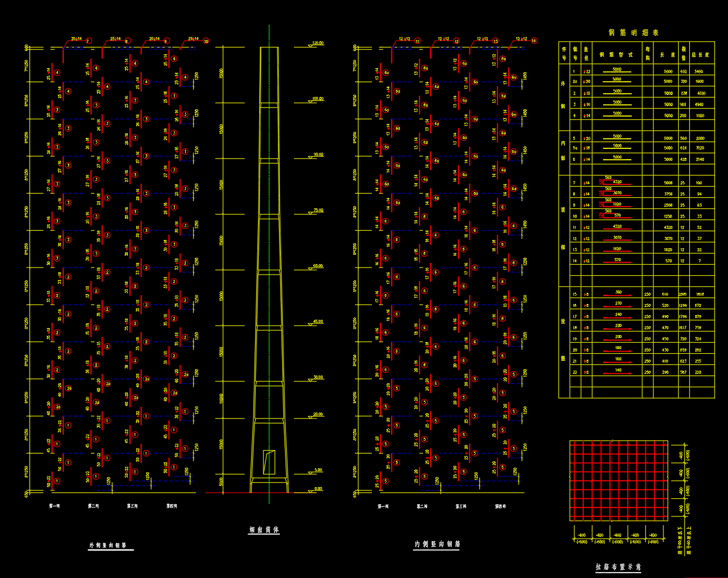This screenshot has height=578, width=728.
Task: Click the 烟囱筒体 drawing title
Action: [264, 529]
